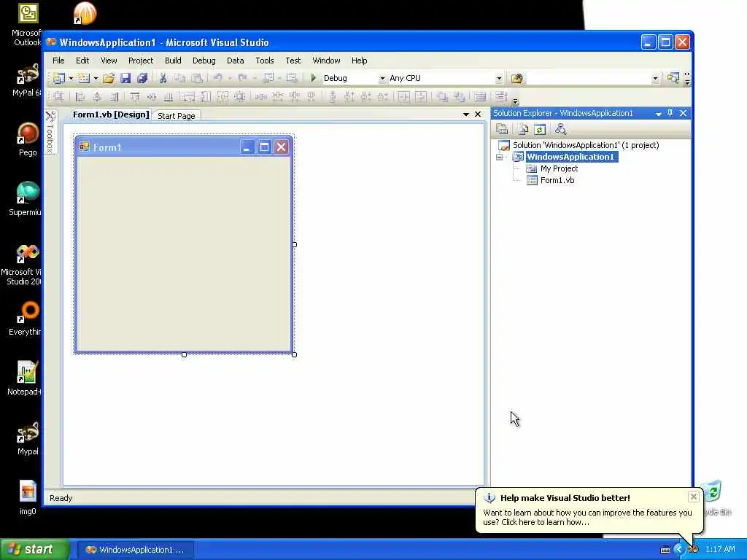Screen dimensions: 747x560
Task: Open the View menu
Action: click(x=109, y=61)
